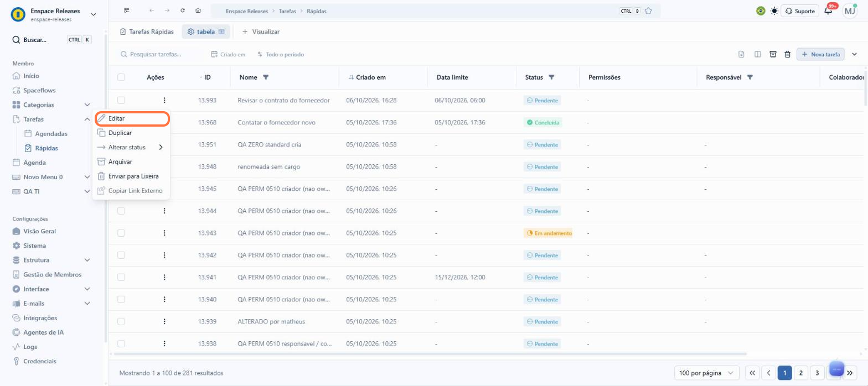
Task: Switch to the Tarefas Rápidas tab
Action: [x=147, y=32]
